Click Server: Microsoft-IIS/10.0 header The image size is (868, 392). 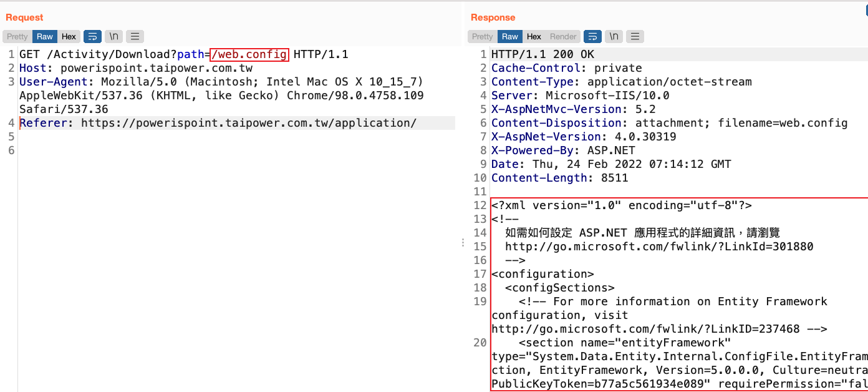click(x=581, y=96)
